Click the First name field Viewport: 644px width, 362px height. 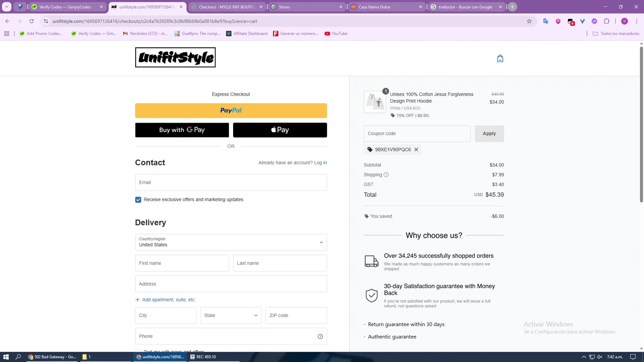click(x=182, y=263)
